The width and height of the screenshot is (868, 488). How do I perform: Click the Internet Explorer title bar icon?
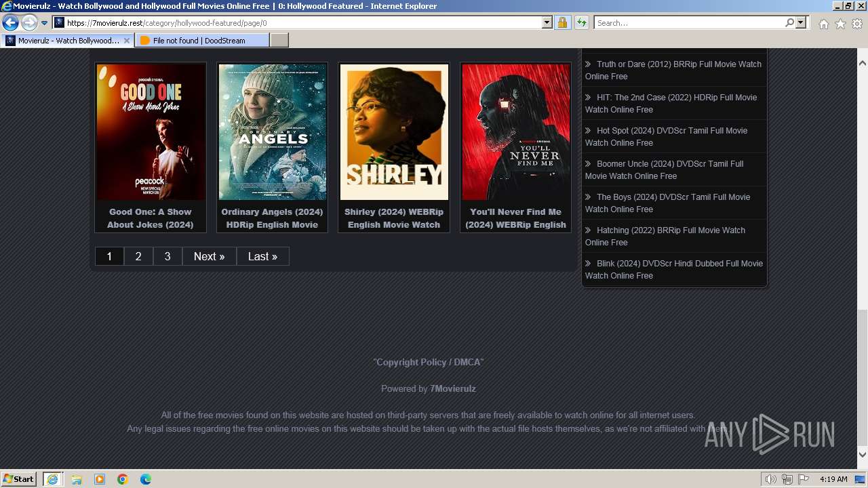7,6
